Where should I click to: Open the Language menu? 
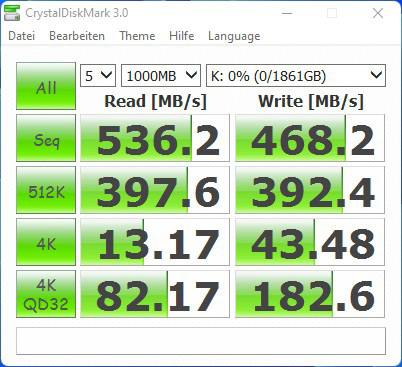point(234,36)
